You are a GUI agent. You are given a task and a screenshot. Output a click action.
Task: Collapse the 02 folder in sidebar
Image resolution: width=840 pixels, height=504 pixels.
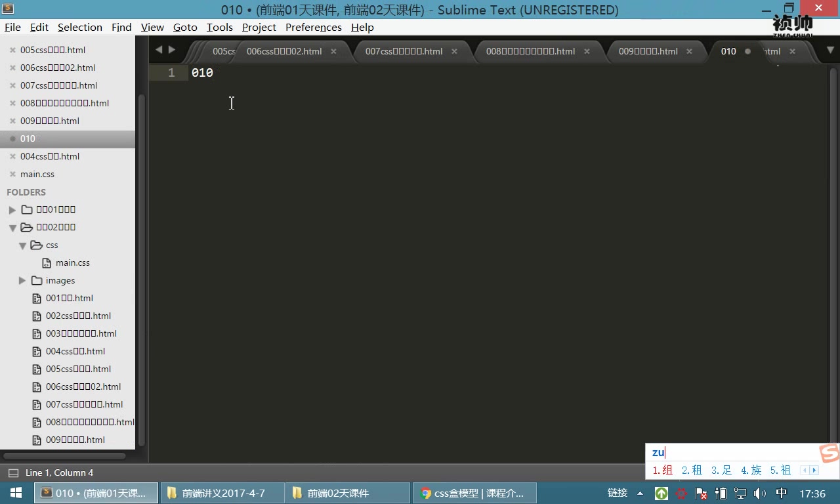coord(12,228)
